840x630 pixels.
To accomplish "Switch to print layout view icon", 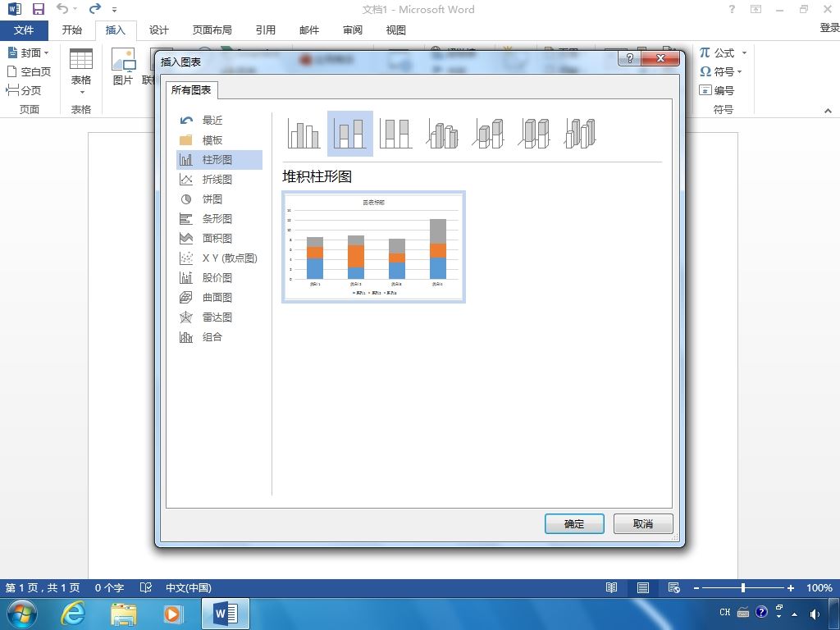I will (643, 587).
